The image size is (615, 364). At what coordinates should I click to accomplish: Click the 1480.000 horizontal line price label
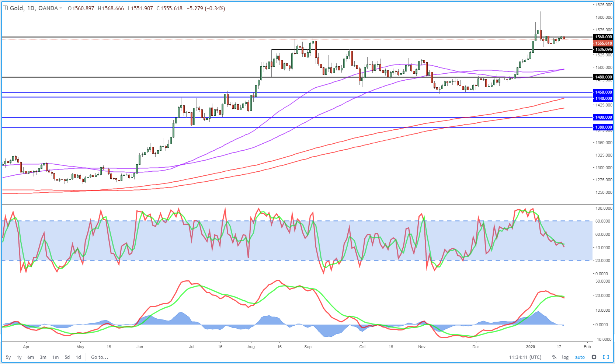603,77
